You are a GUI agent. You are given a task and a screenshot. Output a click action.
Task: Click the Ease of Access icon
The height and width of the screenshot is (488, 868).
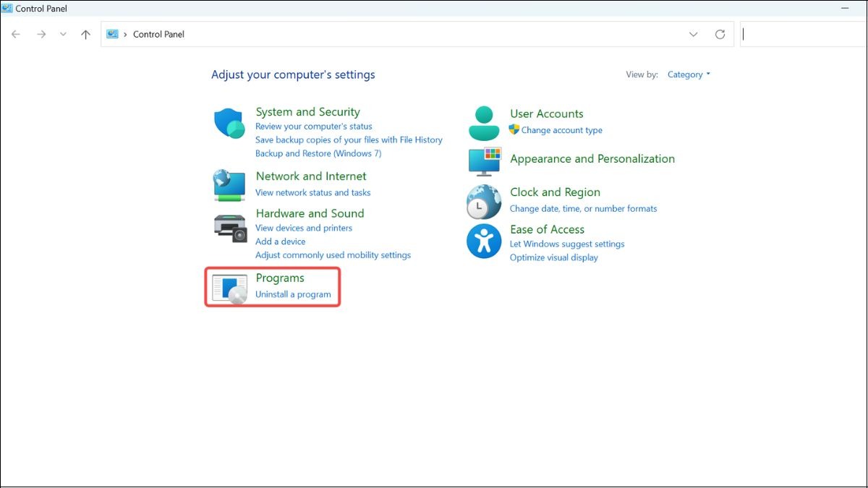coord(484,241)
